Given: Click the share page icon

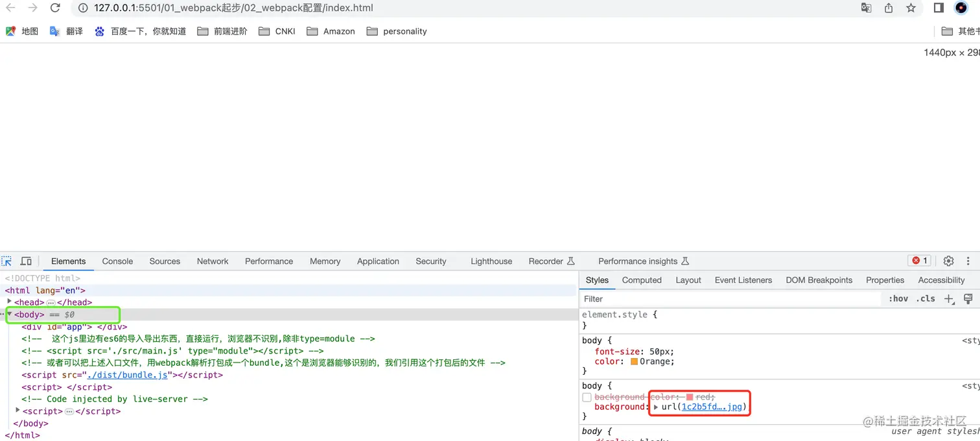Looking at the screenshot, I should click(x=889, y=8).
